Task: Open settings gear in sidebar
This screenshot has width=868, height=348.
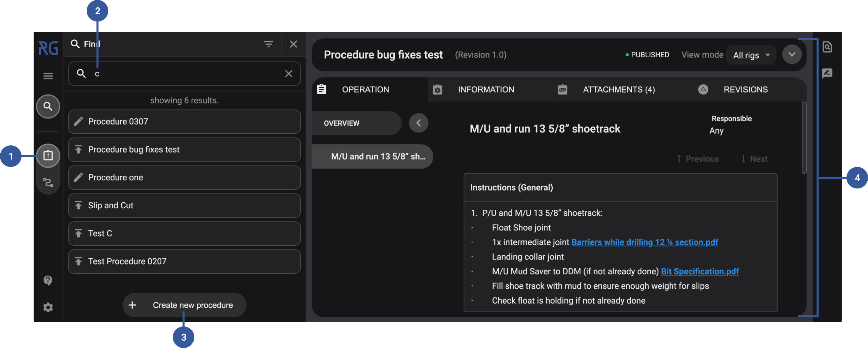Action: (48, 307)
